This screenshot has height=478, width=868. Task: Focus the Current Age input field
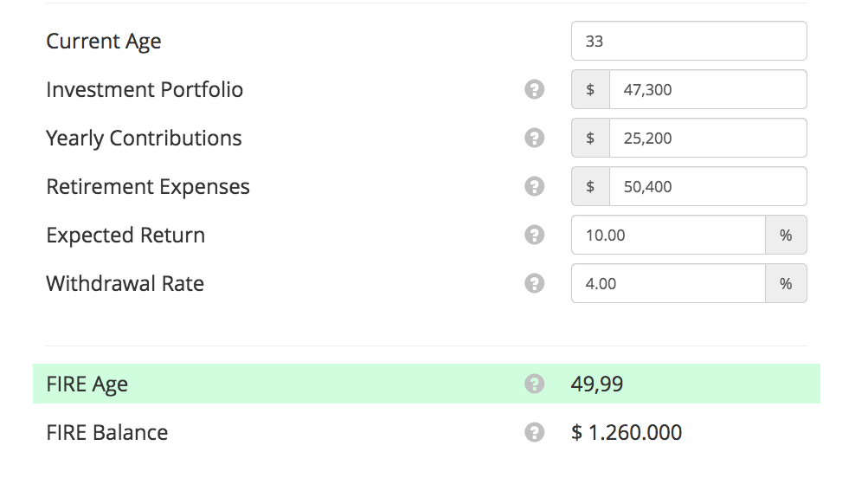(x=689, y=41)
